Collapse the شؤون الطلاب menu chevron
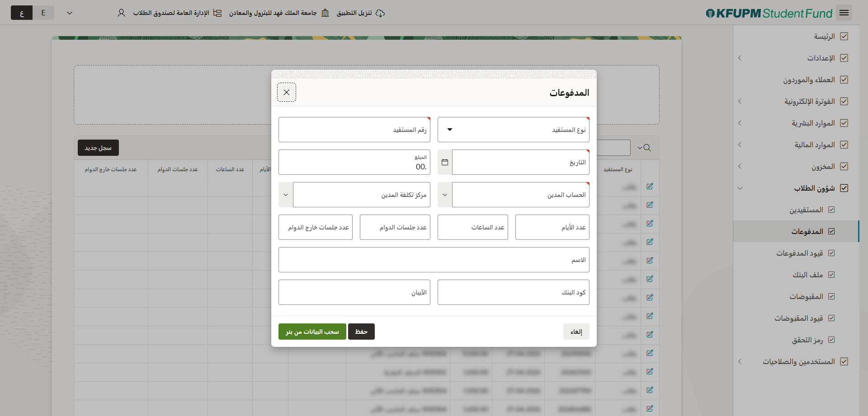The image size is (868, 416). [740, 188]
